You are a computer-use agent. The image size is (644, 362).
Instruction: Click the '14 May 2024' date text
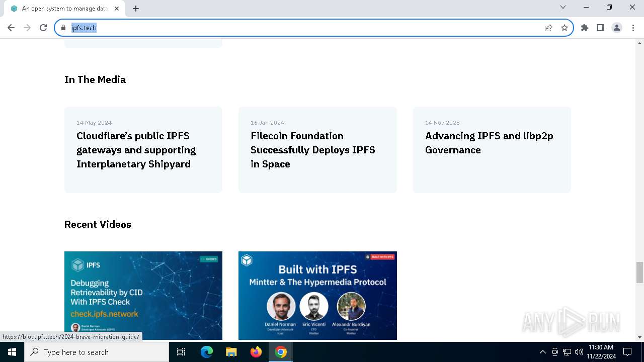coord(94,123)
